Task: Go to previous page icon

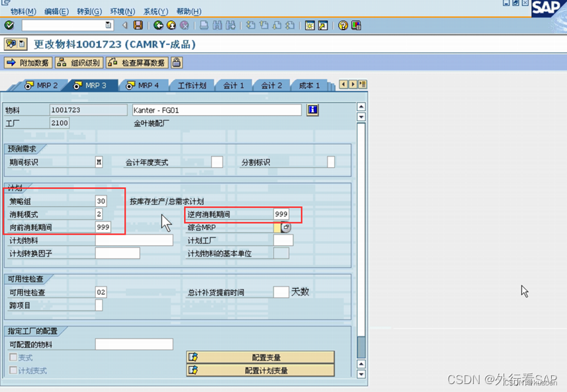Action: pos(264,25)
